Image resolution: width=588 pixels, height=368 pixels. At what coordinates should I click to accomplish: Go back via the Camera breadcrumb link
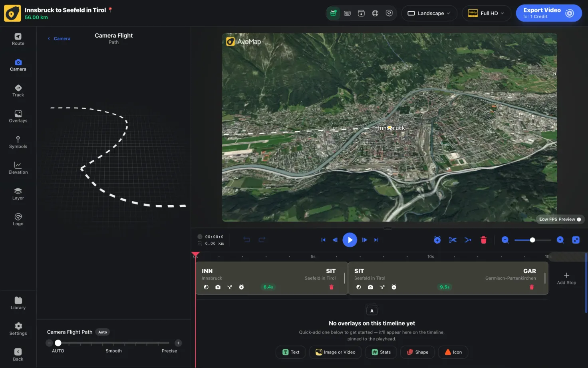59,38
